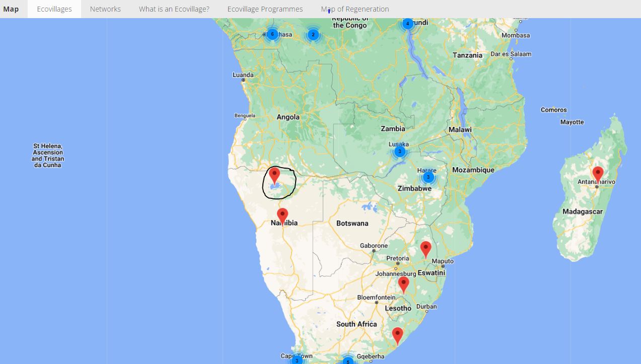The height and width of the screenshot is (364, 641).
Task: Open the blue cluster of 6 near Kinshasa
Action: coord(272,34)
